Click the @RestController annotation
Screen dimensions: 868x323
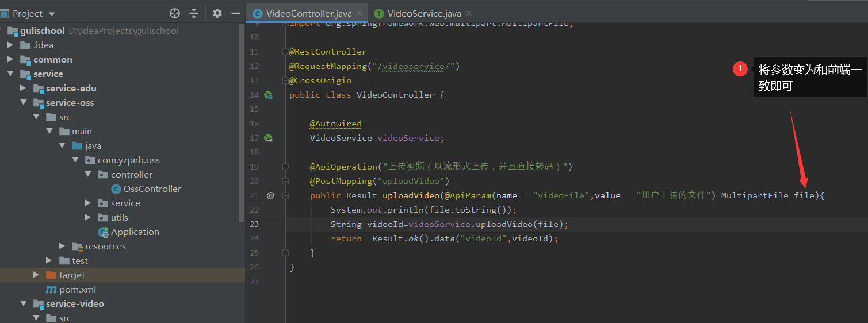[328, 52]
